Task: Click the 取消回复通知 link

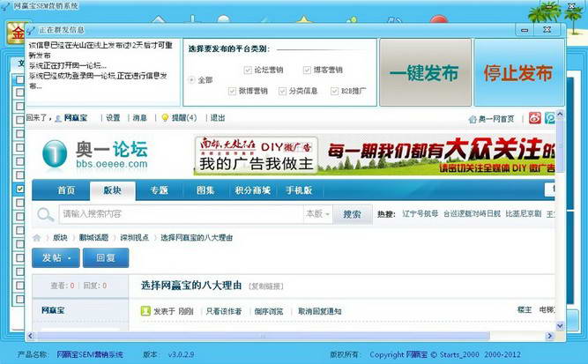Action: (x=319, y=311)
